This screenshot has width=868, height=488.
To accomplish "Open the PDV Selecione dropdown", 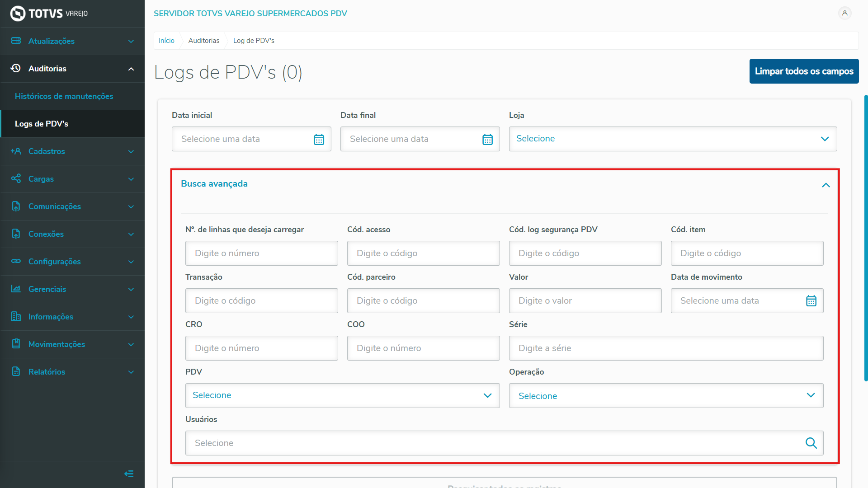I will (x=342, y=395).
